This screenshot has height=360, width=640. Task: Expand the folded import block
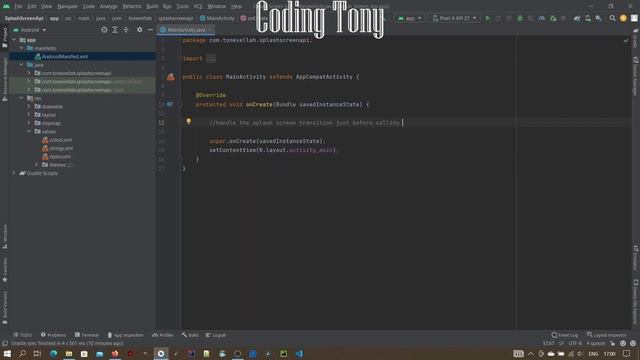[x=211, y=58]
